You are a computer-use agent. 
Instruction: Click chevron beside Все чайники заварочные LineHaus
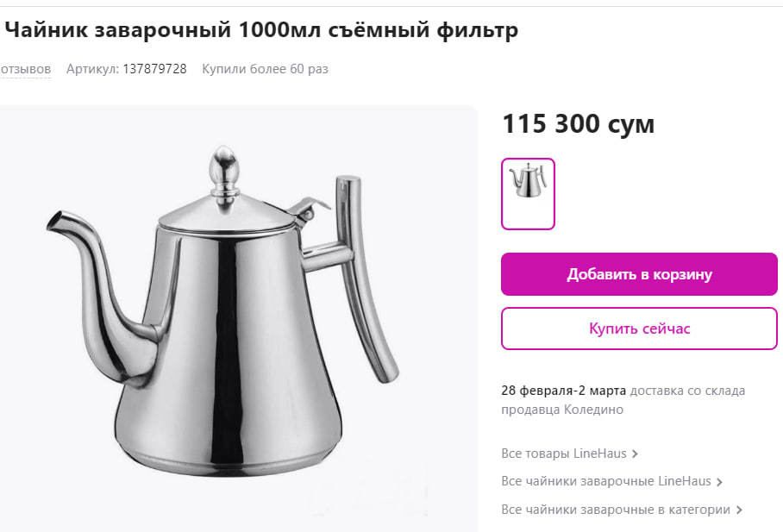719,482
